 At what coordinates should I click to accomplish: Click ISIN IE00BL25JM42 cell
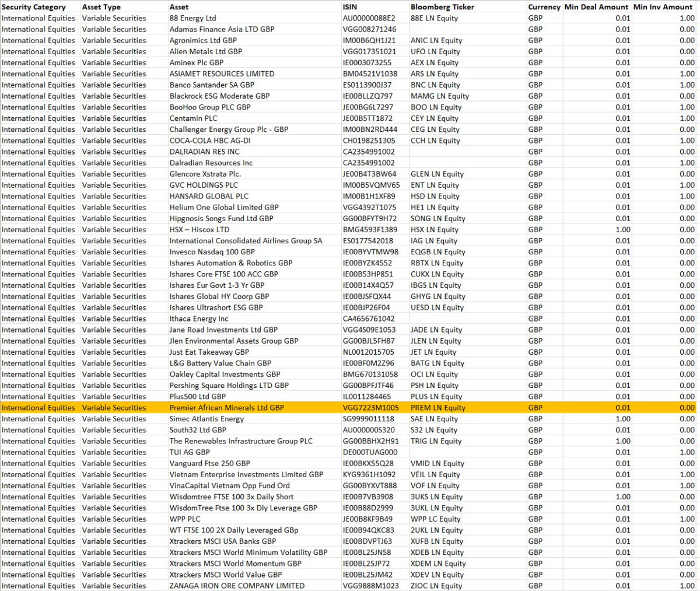click(367, 575)
